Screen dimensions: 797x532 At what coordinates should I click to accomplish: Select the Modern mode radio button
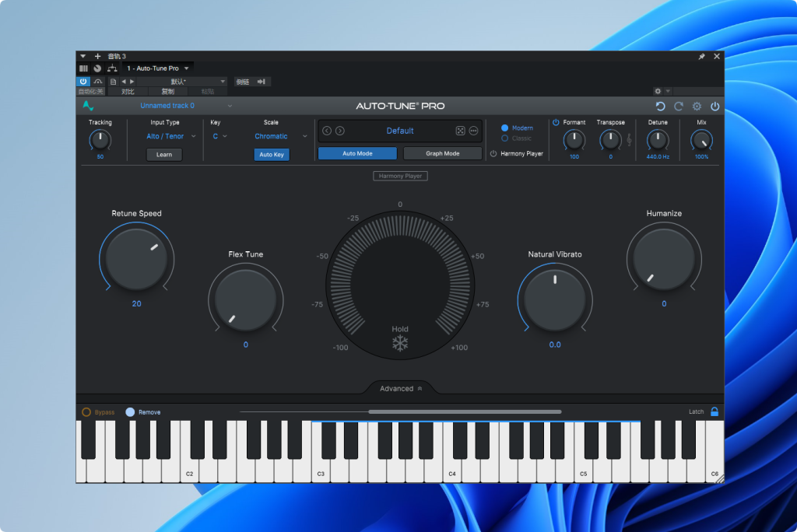504,128
